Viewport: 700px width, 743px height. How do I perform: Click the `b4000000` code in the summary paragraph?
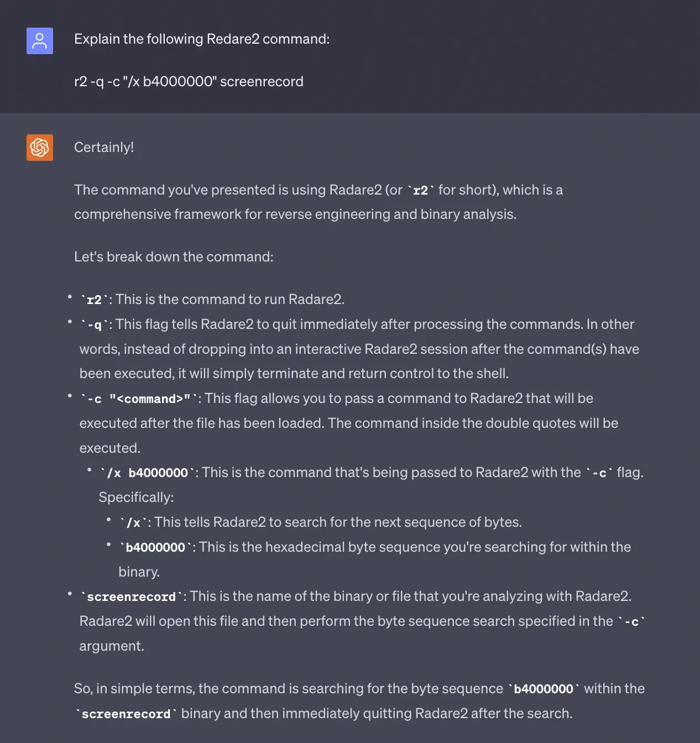[544, 689]
